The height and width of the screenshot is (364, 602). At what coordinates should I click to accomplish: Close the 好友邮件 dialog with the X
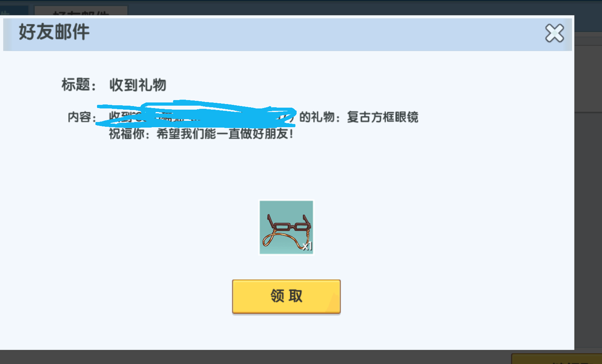554,33
